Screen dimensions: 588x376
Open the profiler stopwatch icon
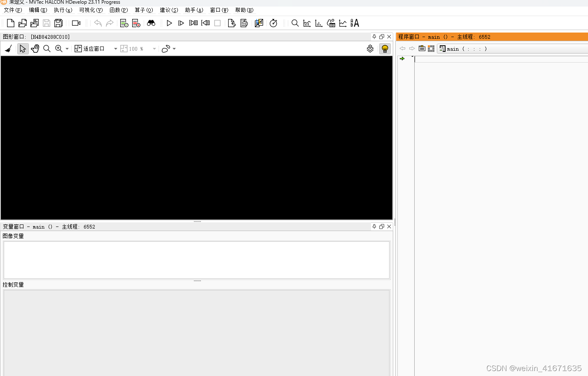pyautogui.click(x=273, y=23)
